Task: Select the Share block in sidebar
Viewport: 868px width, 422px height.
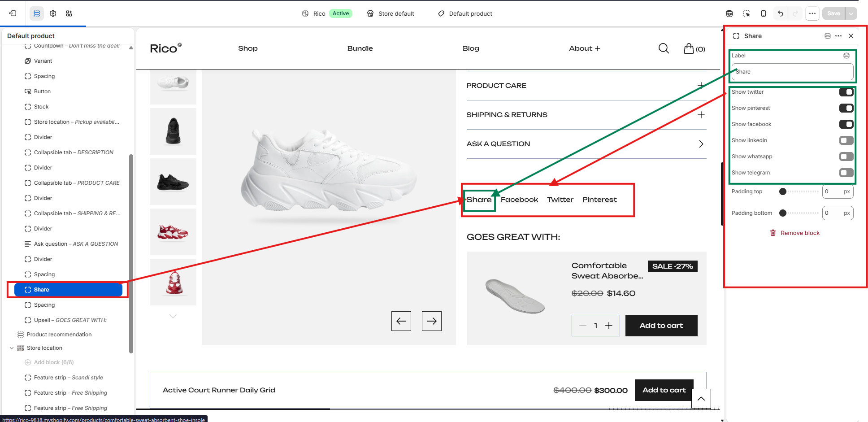Action: pyautogui.click(x=68, y=290)
